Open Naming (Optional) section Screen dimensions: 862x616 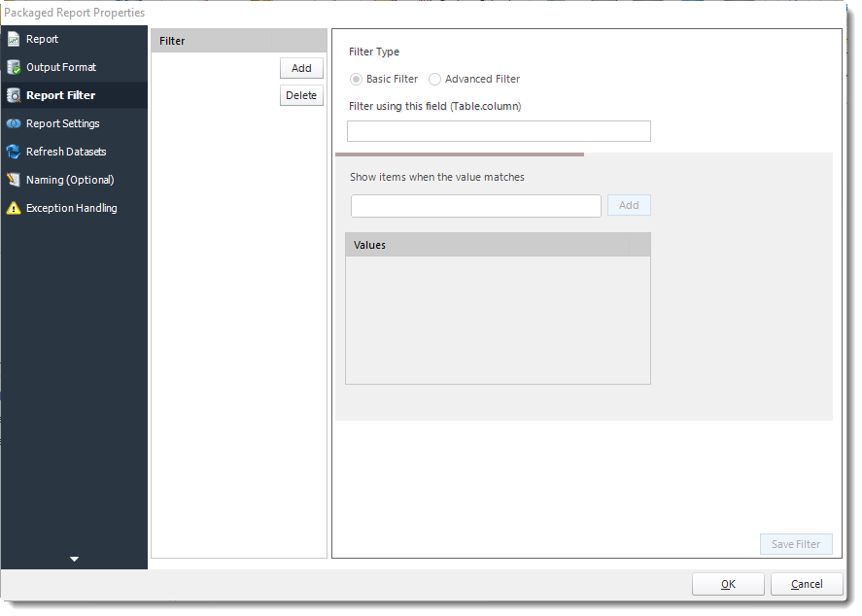(74, 180)
